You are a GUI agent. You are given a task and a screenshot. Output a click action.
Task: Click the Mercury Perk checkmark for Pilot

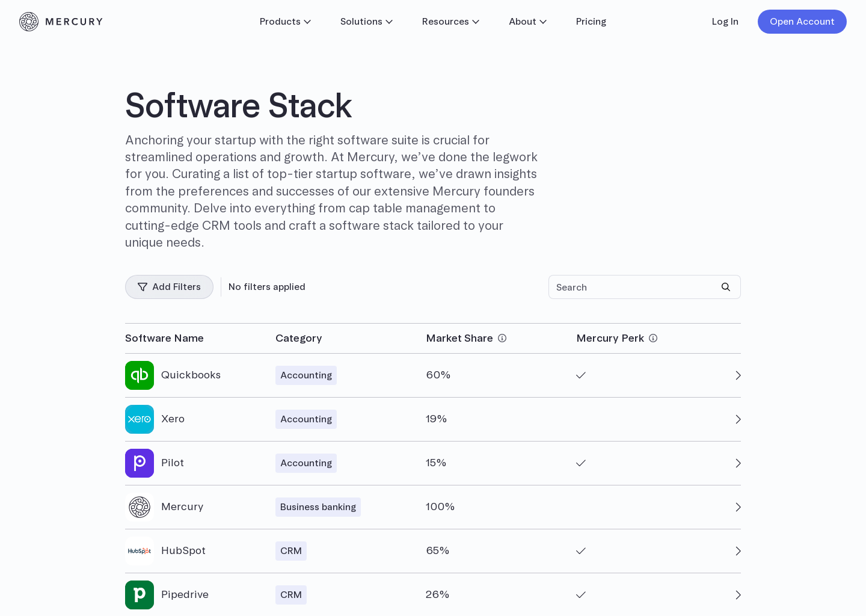pyautogui.click(x=581, y=463)
